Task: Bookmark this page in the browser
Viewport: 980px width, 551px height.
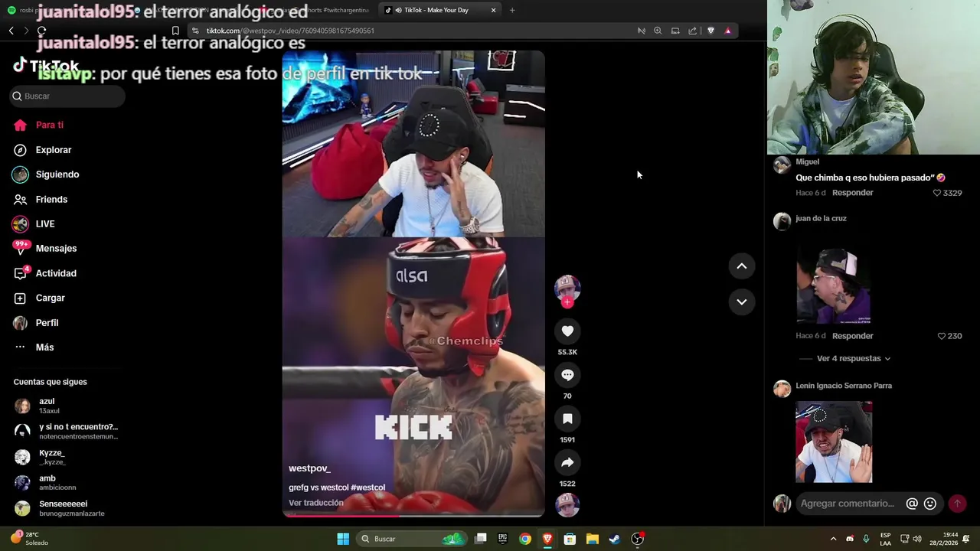Action: pyautogui.click(x=175, y=31)
